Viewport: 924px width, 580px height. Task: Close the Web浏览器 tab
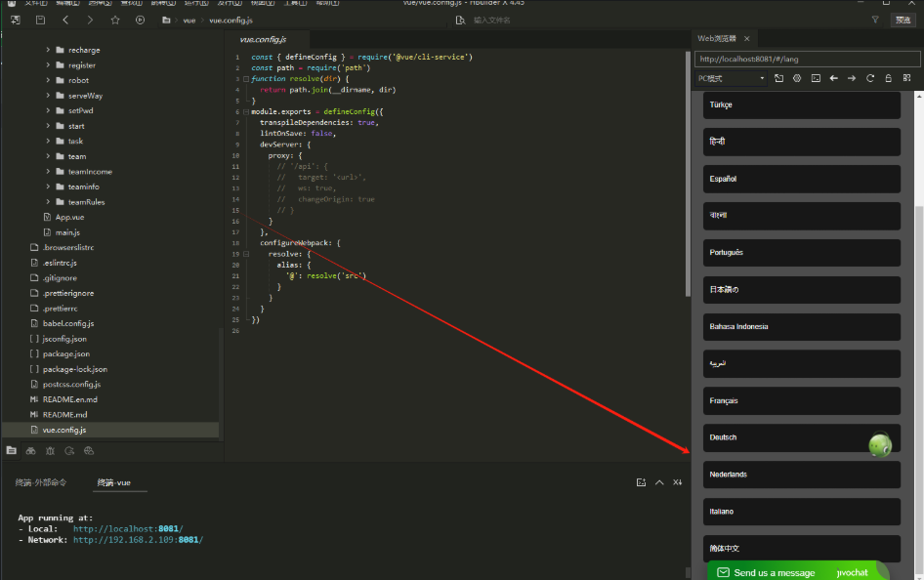tap(746, 39)
